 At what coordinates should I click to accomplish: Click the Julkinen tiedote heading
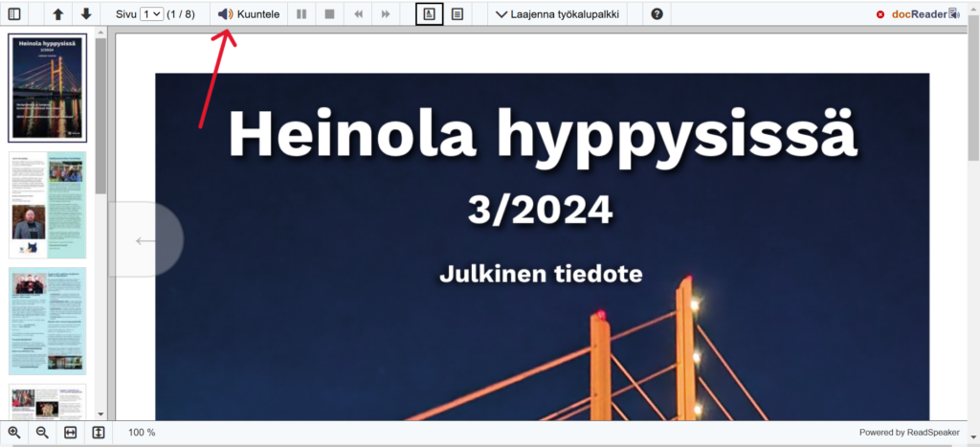tap(542, 274)
